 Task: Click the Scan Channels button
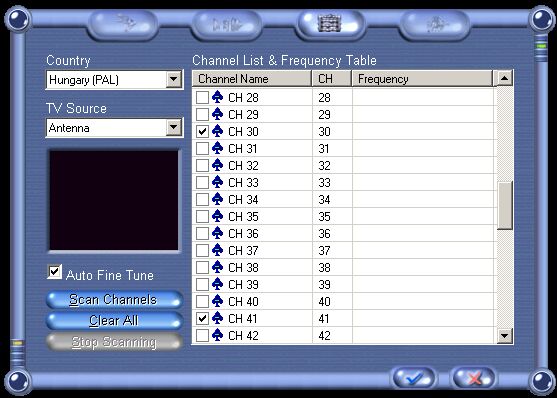tap(114, 300)
